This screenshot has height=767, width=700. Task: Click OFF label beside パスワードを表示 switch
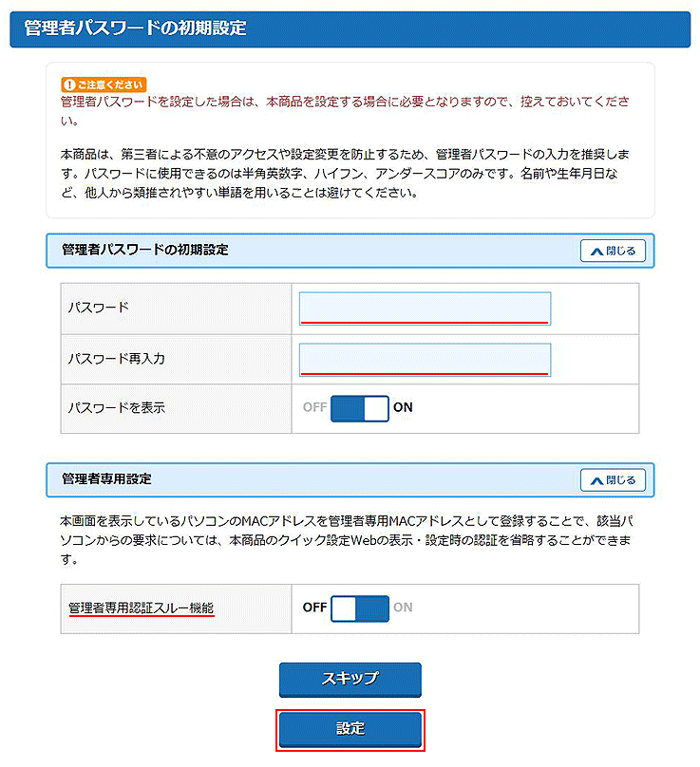coord(314,408)
